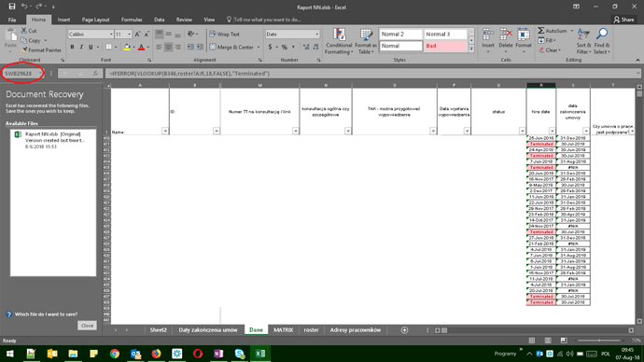Image resolution: width=644 pixels, height=362 pixels.
Task: Open the filter dropdown on Name column
Action: point(164,131)
